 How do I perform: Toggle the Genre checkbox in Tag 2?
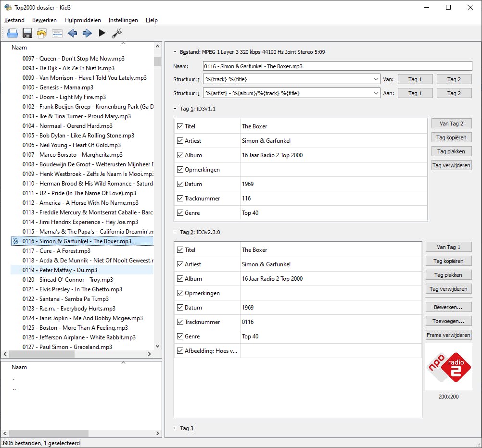(180, 336)
